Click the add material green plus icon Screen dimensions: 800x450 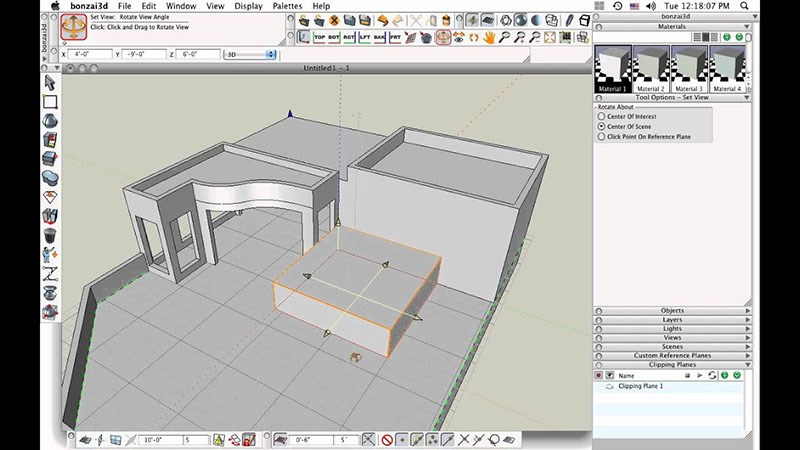[727, 37]
